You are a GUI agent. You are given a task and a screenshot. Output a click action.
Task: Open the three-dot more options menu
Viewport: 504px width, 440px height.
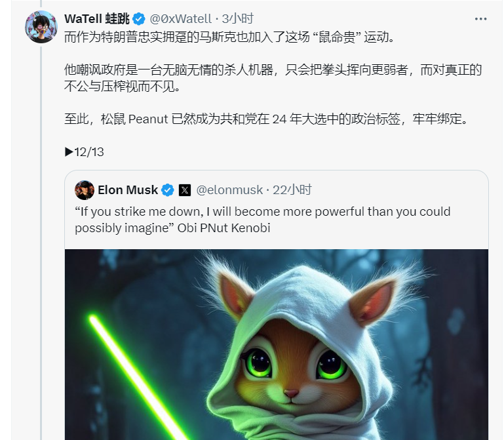click(x=480, y=19)
